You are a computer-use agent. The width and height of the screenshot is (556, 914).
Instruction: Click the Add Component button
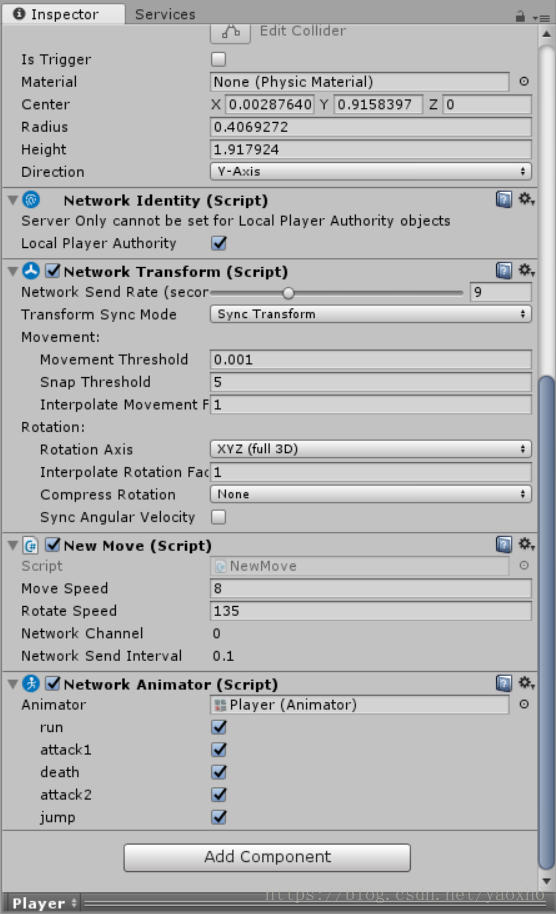point(267,857)
